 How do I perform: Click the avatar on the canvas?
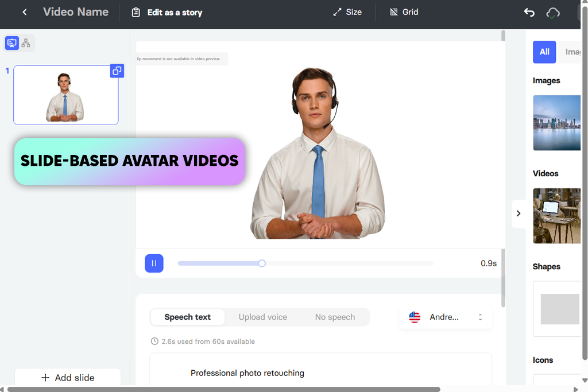317,153
